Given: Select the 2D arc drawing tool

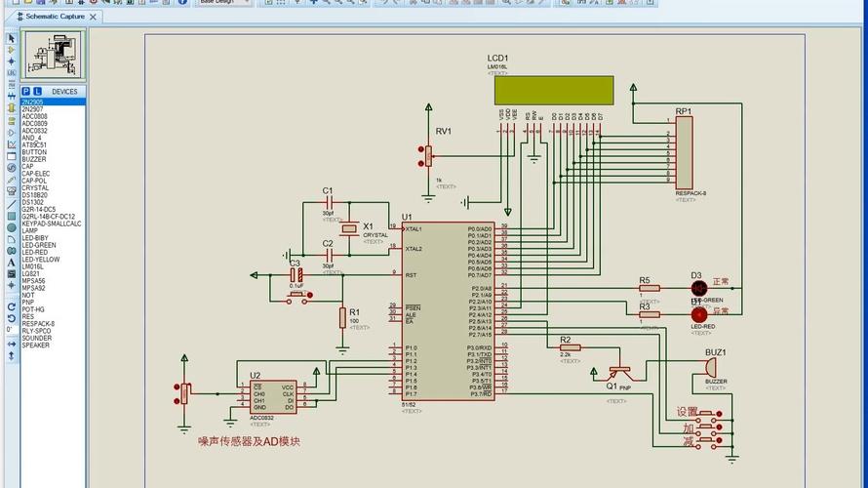Looking at the screenshot, I should pyautogui.click(x=11, y=239).
